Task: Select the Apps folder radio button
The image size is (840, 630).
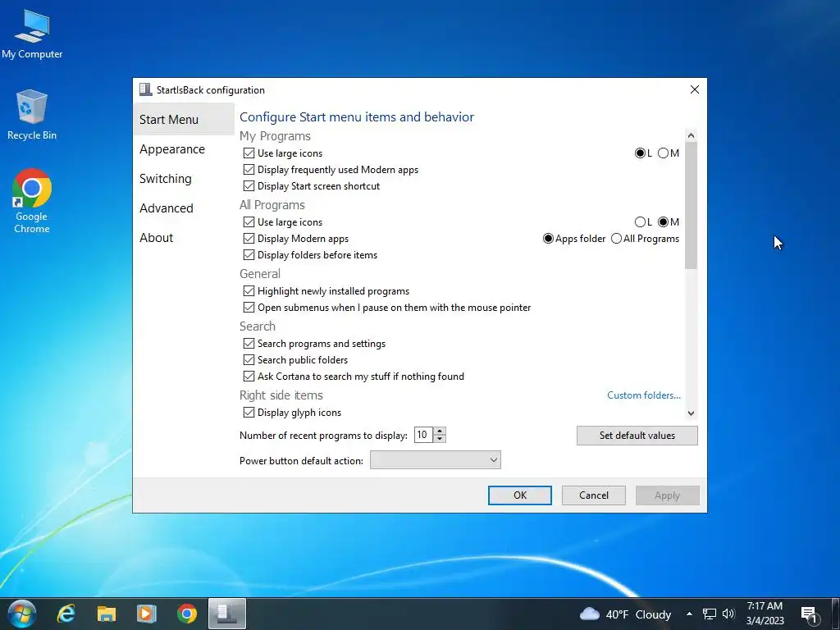Action: click(x=548, y=239)
